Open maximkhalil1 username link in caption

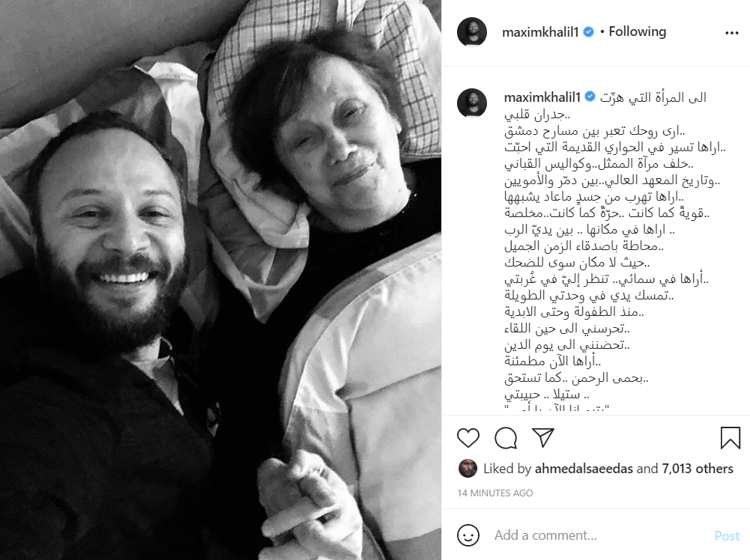click(x=542, y=97)
